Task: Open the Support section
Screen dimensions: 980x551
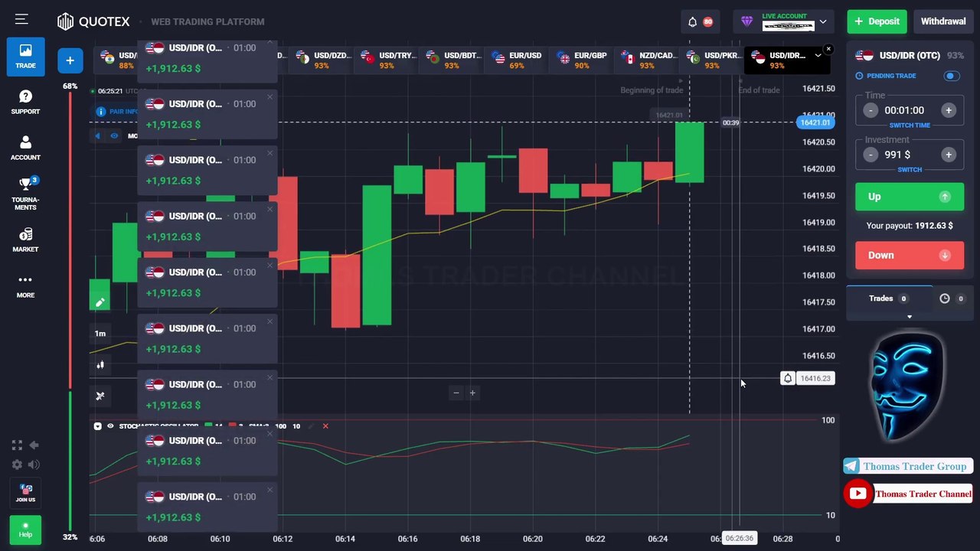Action: [25, 102]
